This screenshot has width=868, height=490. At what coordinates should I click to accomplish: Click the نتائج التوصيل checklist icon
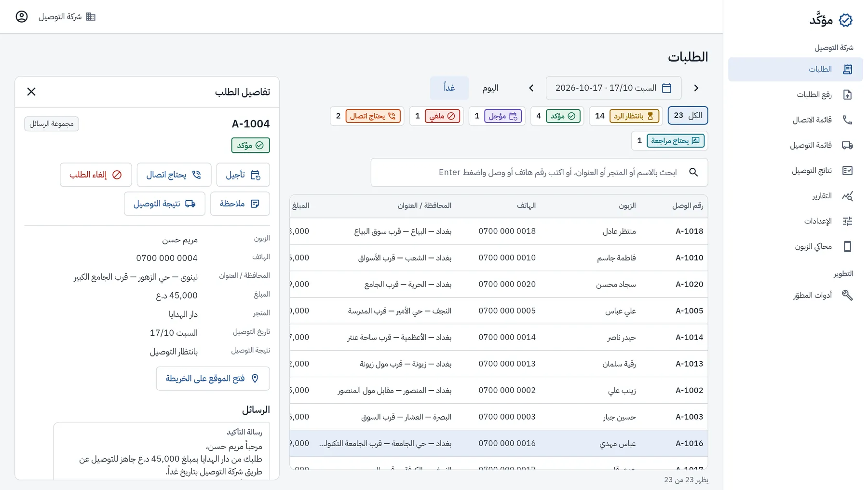(x=847, y=170)
